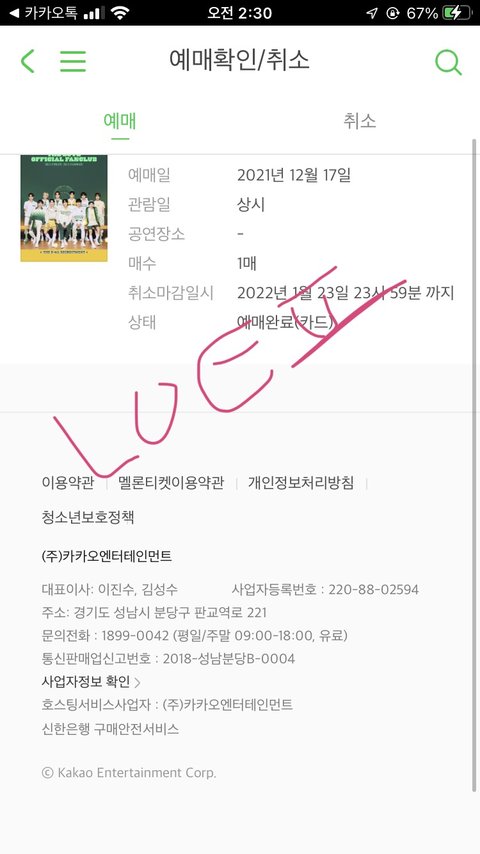Viewport: 480px width, 854px height.
Task: Switch to the 예매 tab
Action: pos(120,121)
